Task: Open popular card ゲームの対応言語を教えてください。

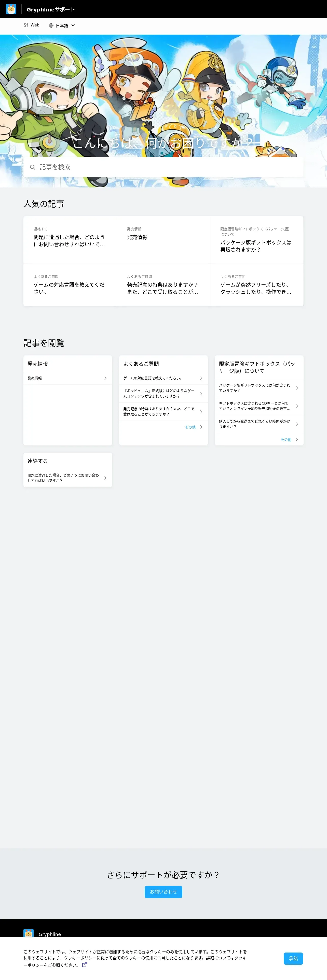Action: click(x=70, y=285)
